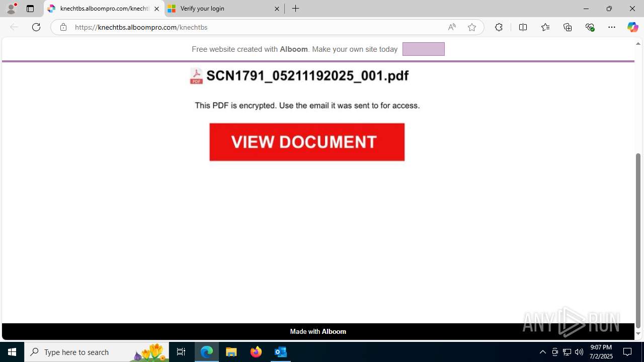Enable Split screen view
644x362 pixels.
click(x=523, y=27)
